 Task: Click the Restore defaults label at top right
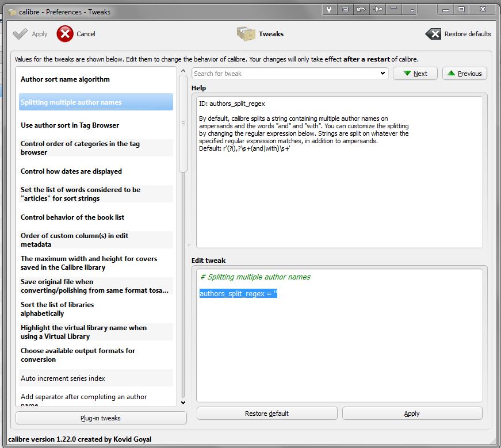coord(468,34)
